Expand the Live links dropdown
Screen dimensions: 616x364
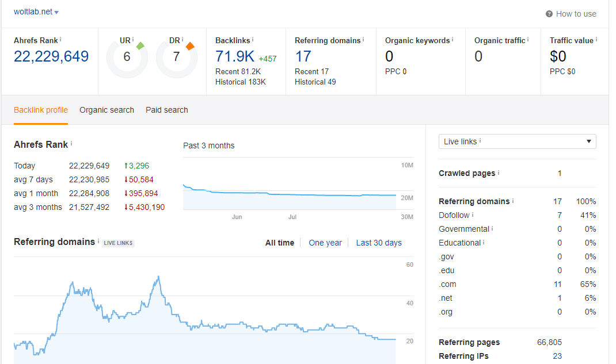click(x=517, y=141)
